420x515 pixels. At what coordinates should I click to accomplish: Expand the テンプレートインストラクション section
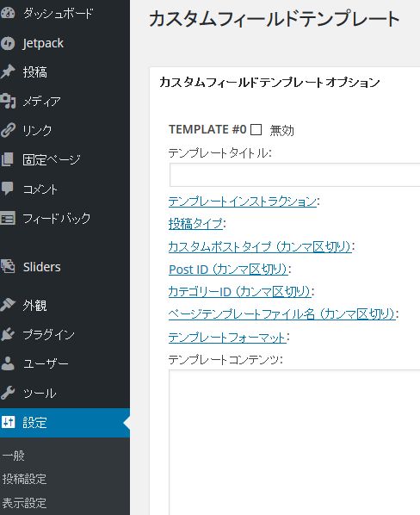(243, 201)
